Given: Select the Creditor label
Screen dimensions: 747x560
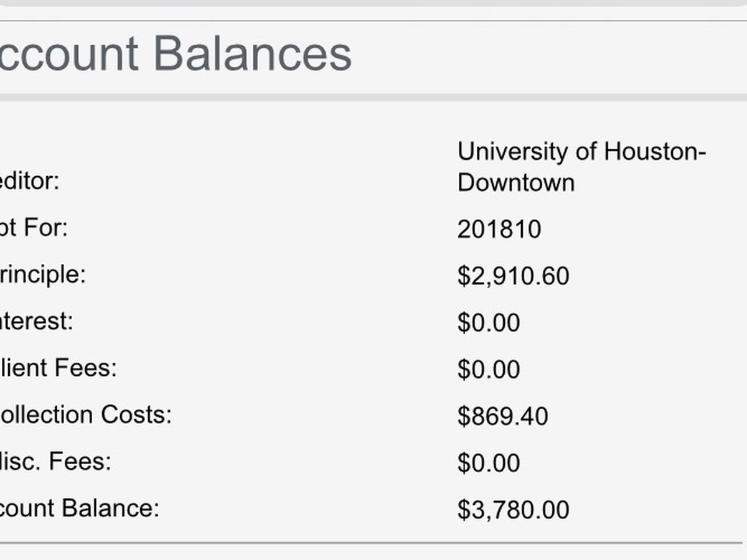Looking at the screenshot, I should (x=29, y=182).
